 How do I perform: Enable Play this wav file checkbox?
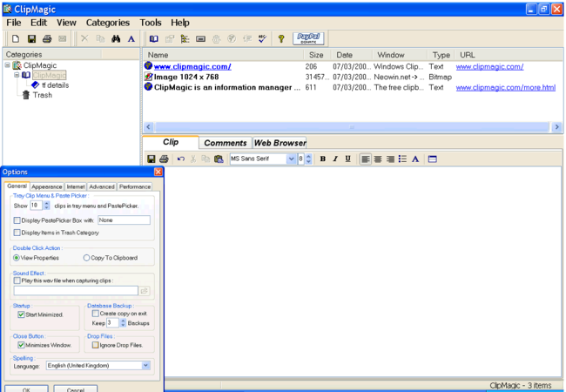(17, 280)
